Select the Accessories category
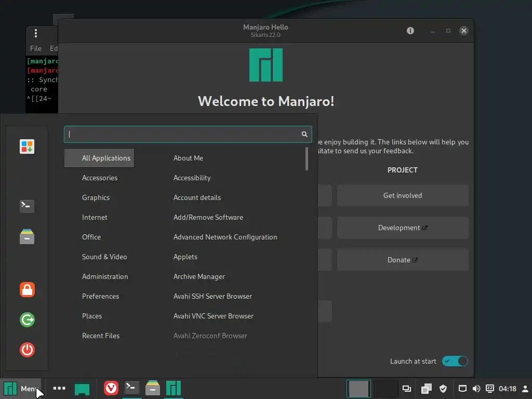 pos(99,178)
